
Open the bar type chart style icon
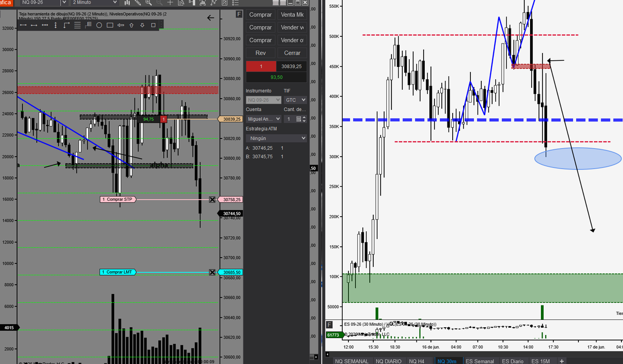tap(127, 3)
